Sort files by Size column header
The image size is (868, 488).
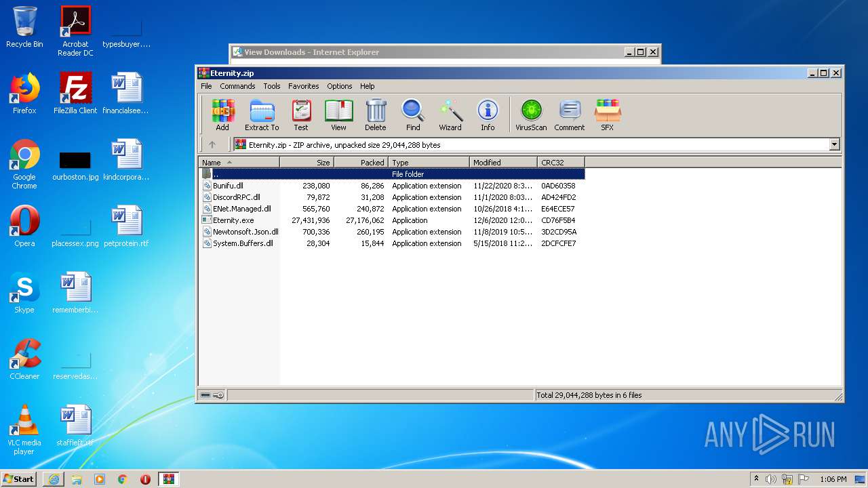coord(307,163)
